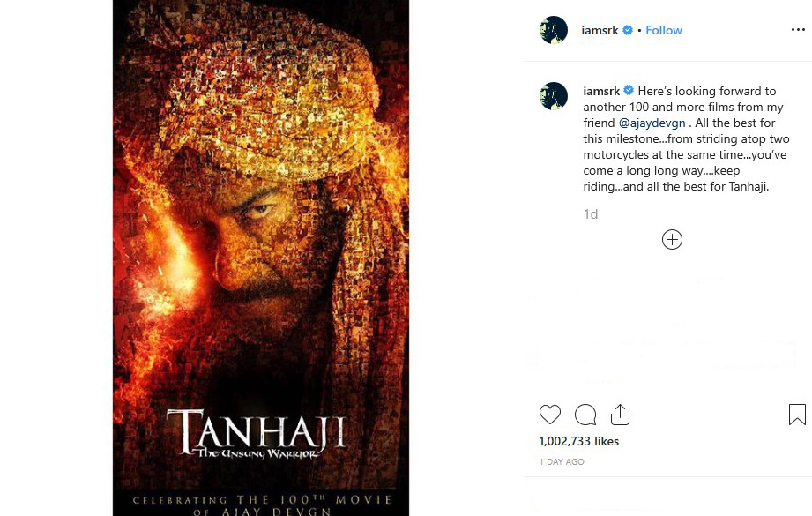This screenshot has width=812, height=516.
Task: Click the caption text about Tanhaji
Action: (686, 138)
